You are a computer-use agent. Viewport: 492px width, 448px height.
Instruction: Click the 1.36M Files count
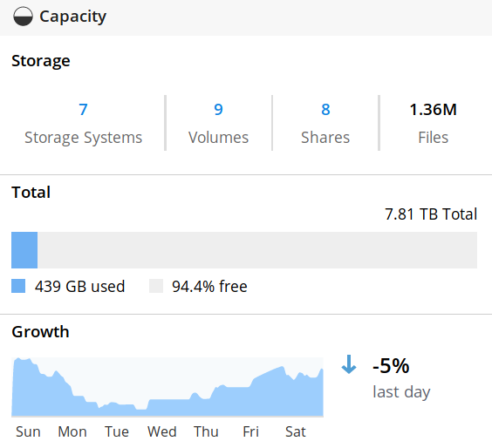click(433, 110)
